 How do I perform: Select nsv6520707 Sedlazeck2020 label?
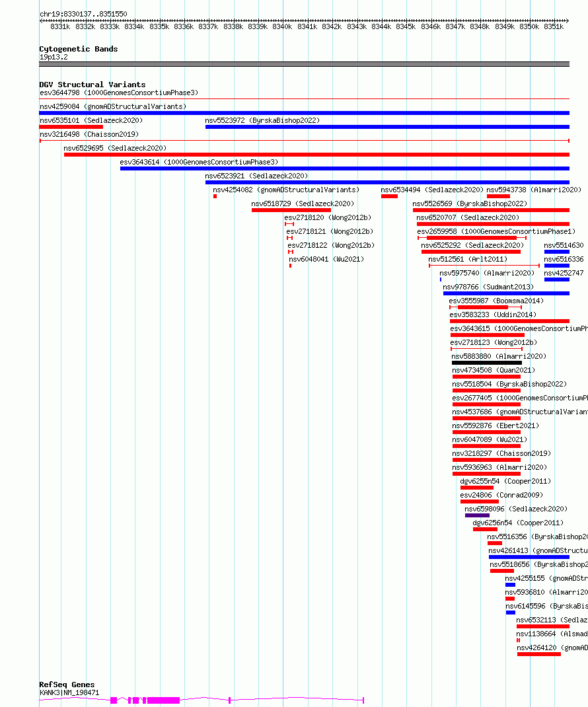click(468, 217)
